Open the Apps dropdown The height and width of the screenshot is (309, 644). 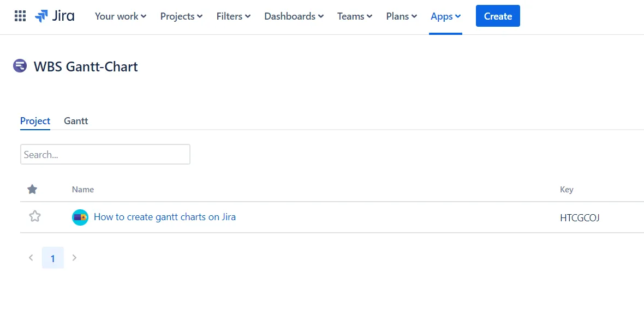446,16
